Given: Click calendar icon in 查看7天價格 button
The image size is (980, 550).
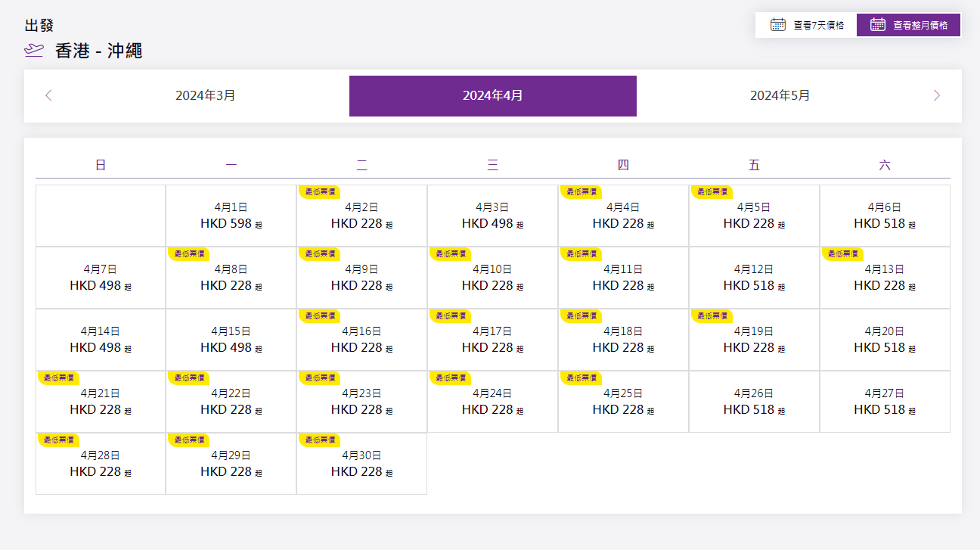Looking at the screenshot, I should coord(777,25).
